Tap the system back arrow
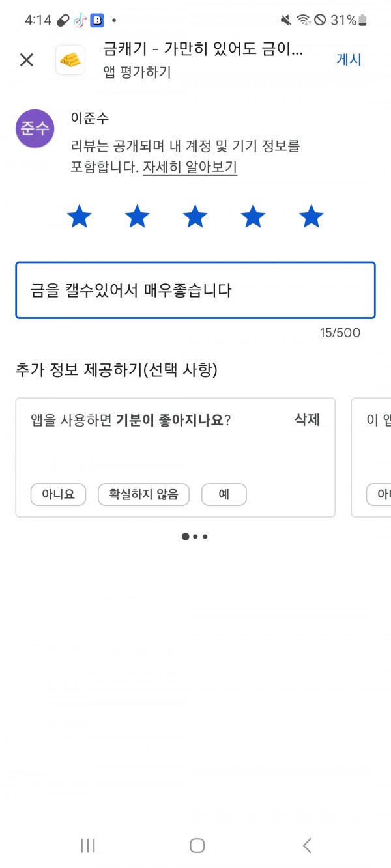Screen dimensions: 391x868 (x=307, y=845)
